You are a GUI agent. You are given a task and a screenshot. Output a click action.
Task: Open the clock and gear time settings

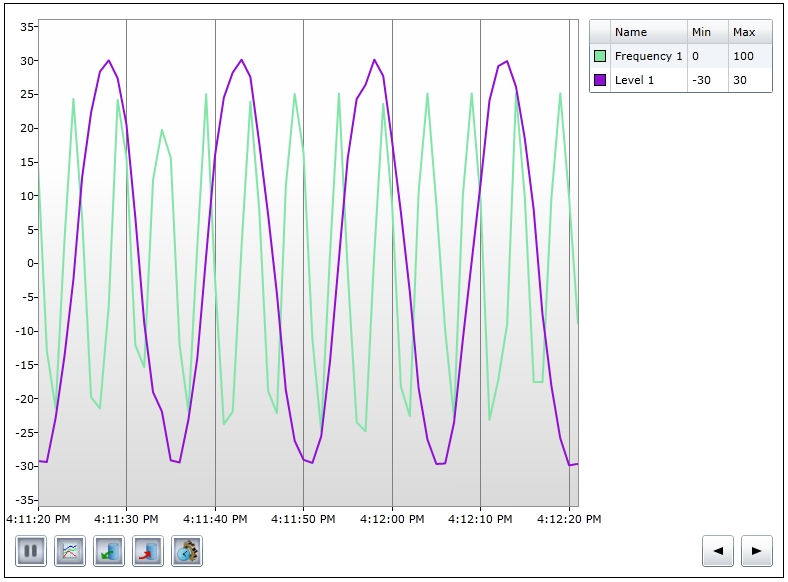coord(187,550)
